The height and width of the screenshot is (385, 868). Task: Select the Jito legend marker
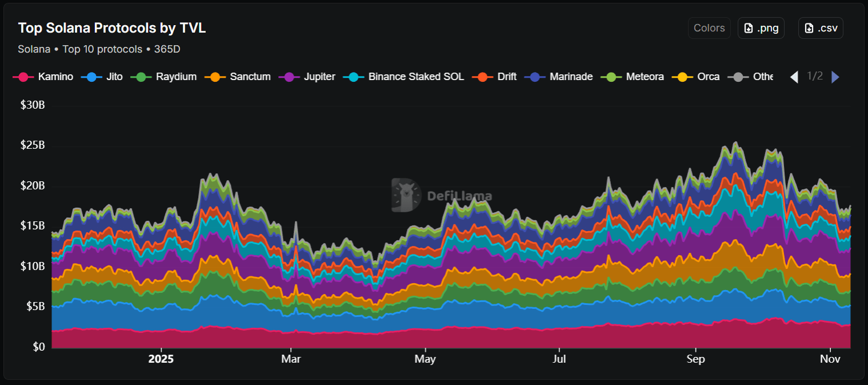click(89, 76)
